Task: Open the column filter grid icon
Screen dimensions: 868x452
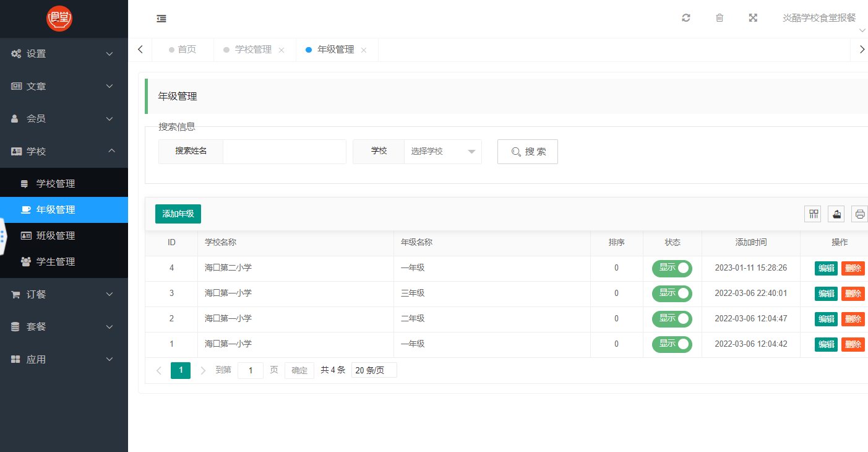Action: click(x=814, y=214)
